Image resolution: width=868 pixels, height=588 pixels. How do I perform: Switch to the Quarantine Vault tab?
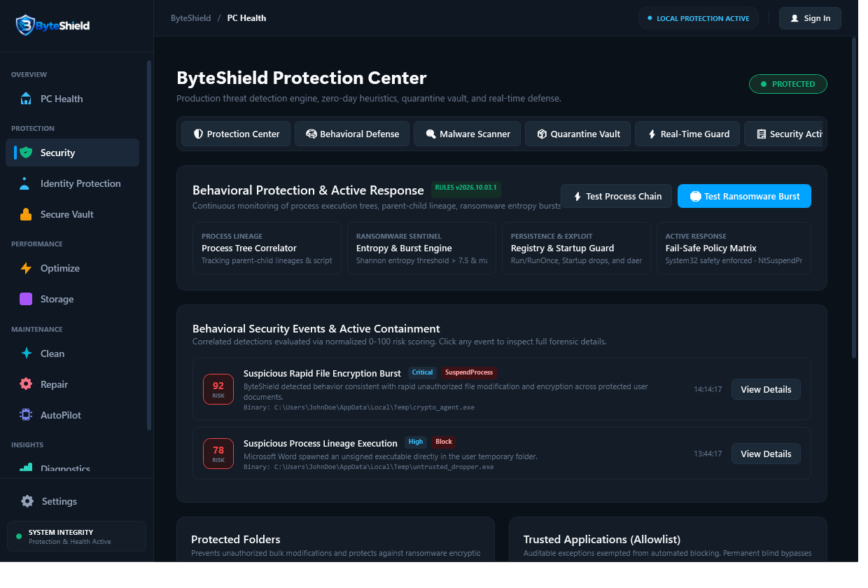(x=578, y=134)
